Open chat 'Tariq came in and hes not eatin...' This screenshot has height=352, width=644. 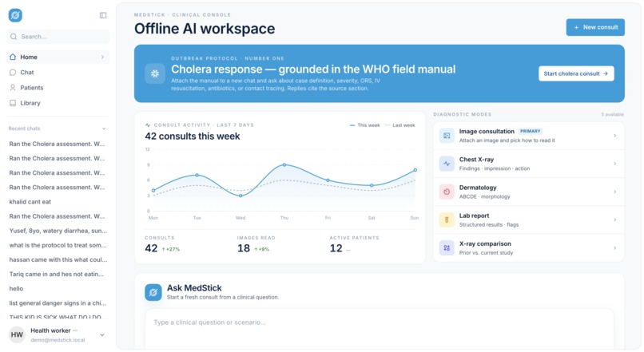[x=58, y=274]
